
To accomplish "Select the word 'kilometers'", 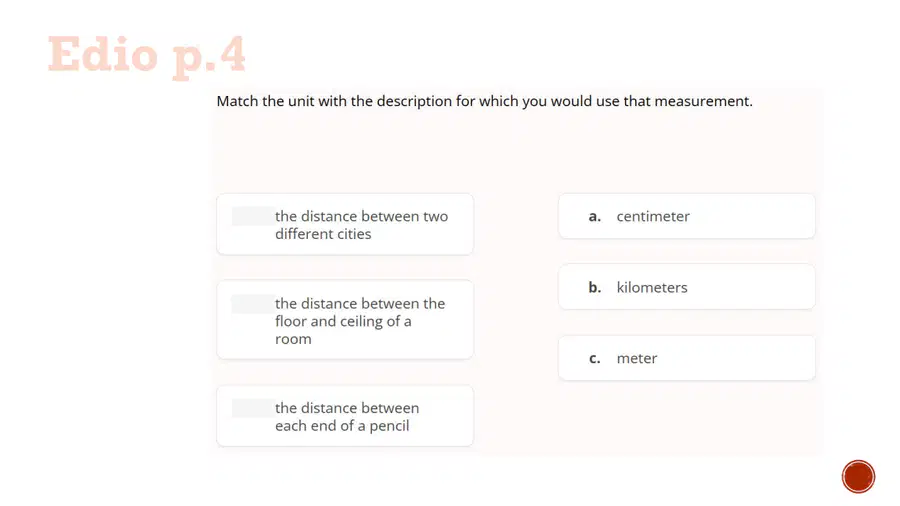I will [x=652, y=287].
